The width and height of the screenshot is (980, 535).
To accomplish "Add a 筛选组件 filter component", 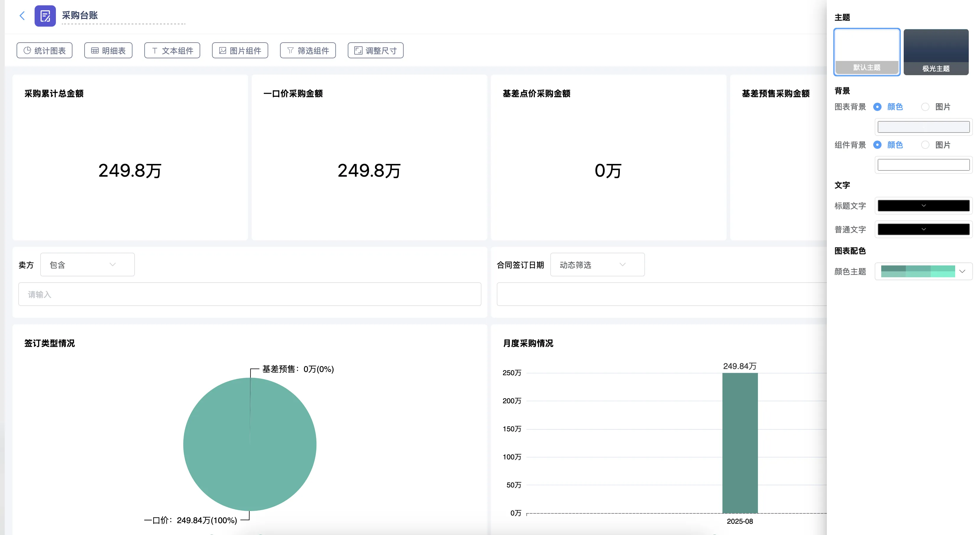I will 308,51.
